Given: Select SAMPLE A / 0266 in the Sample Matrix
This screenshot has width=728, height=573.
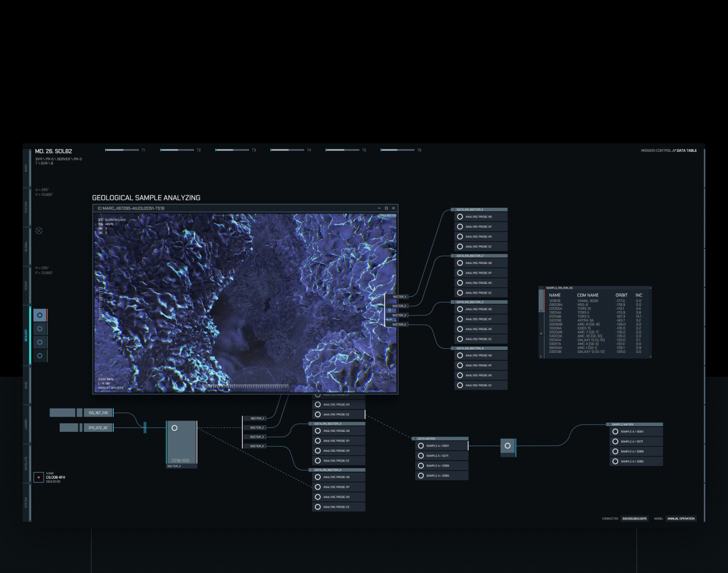Looking at the screenshot, I should (x=636, y=451).
